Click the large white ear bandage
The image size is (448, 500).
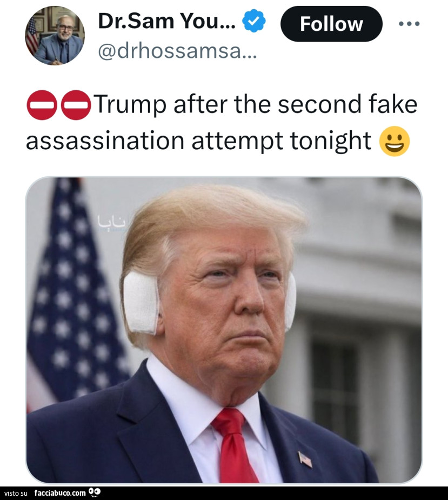point(141,302)
